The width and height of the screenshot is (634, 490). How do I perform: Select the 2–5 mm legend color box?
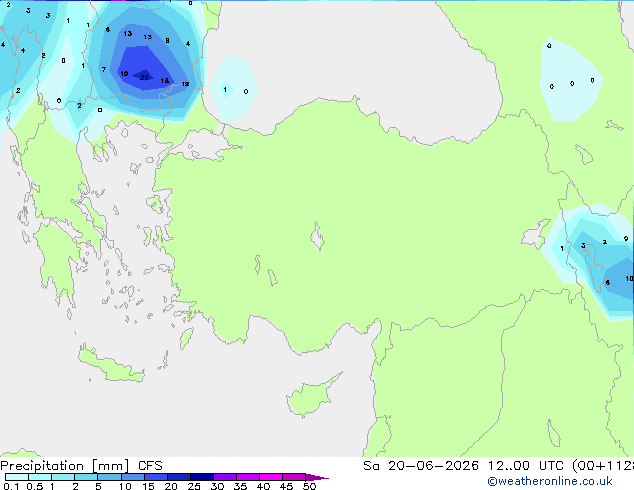click(86, 477)
